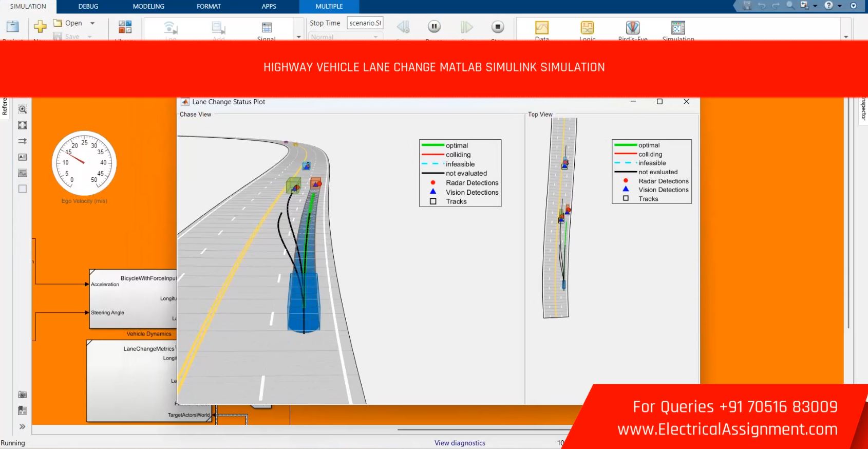Open the Logic Analyzer icon

pyautogui.click(x=588, y=27)
